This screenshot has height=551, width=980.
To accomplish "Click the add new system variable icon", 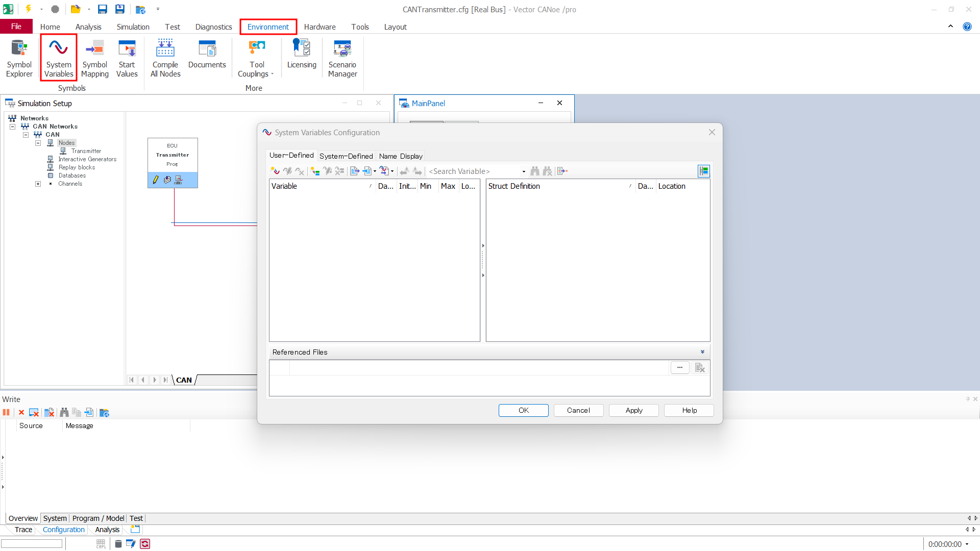I will [x=275, y=171].
